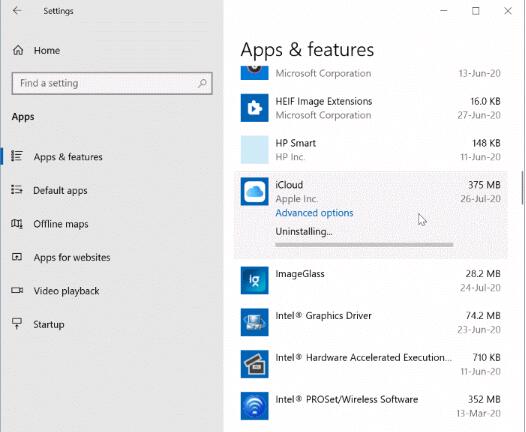Image resolution: width=526 pixels, height=432 pixels.
Task: Click the iCloud uninstalling progress bar
Action: click(x=364, y=245)
